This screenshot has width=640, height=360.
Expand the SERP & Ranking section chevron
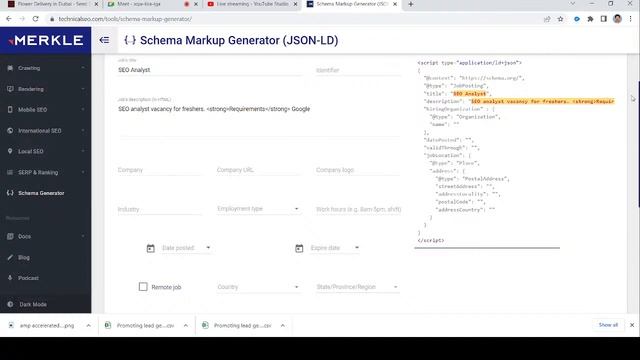83,172
